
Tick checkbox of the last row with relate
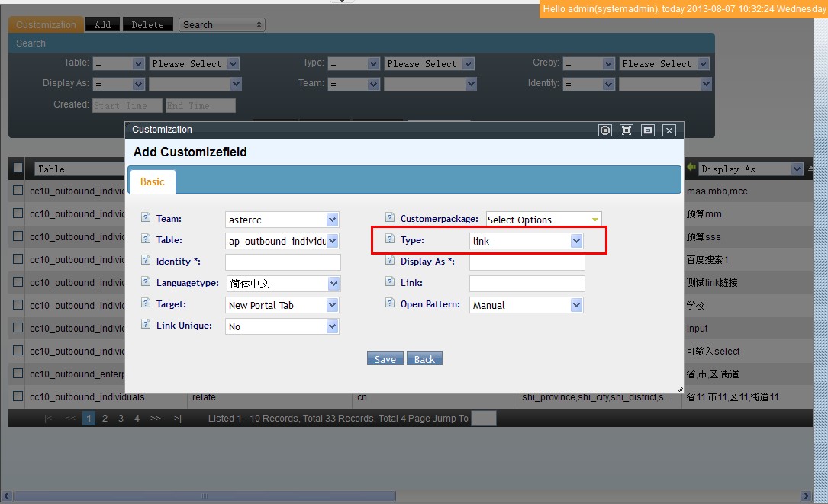coord(18,396)
